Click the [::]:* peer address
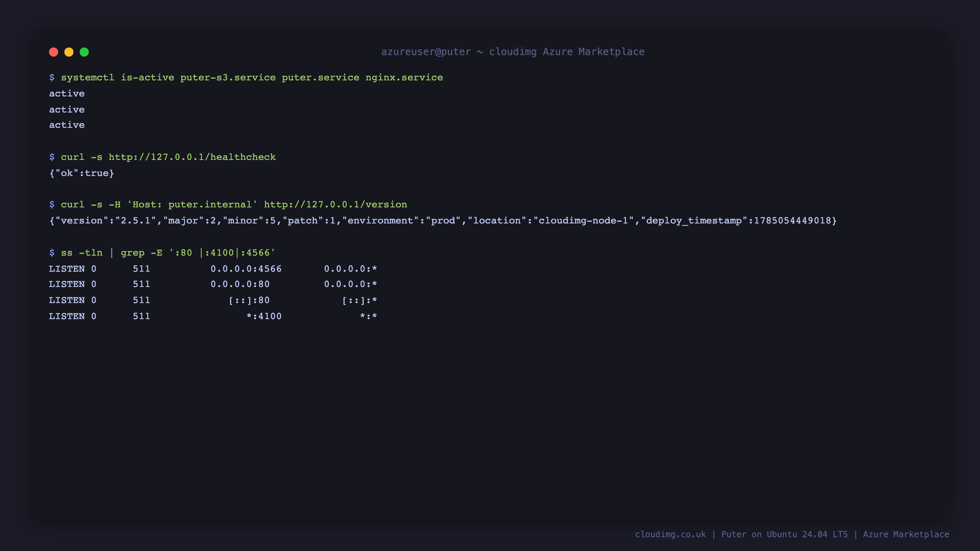The width and height of the screenshot is (980, 551). 359,300
